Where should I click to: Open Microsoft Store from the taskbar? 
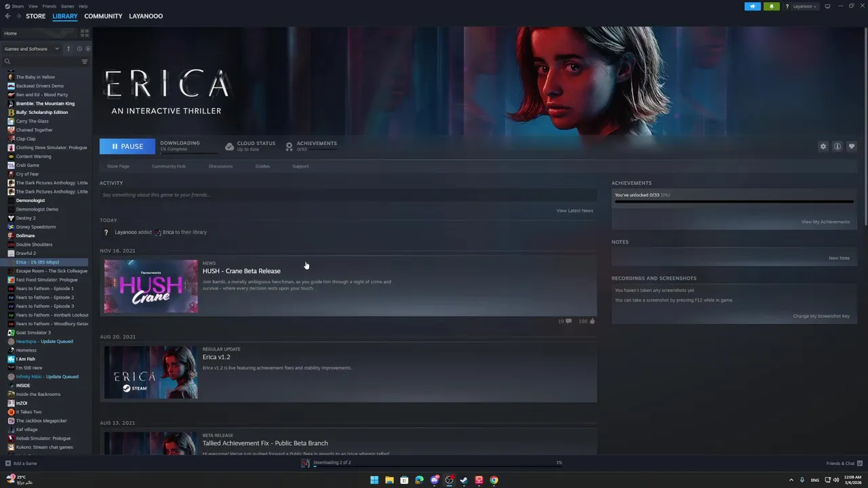coord(404,480)
